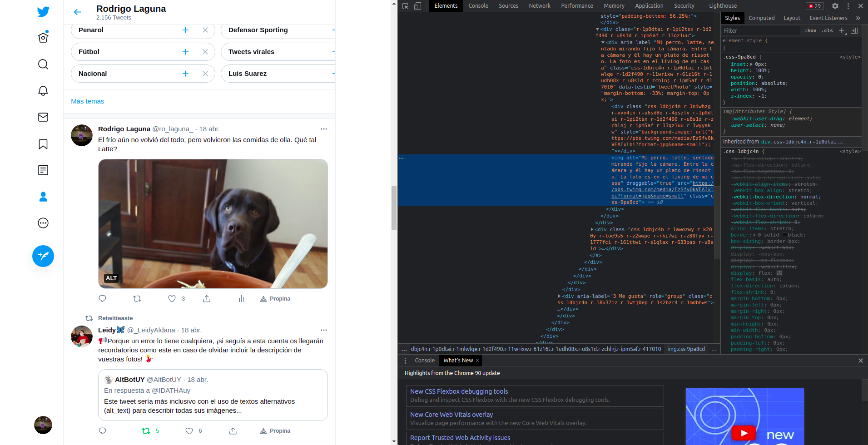Expand the inset shorthand property arrow
The width and height of the screenshot is (868, 445).
(x=751, y=64)
